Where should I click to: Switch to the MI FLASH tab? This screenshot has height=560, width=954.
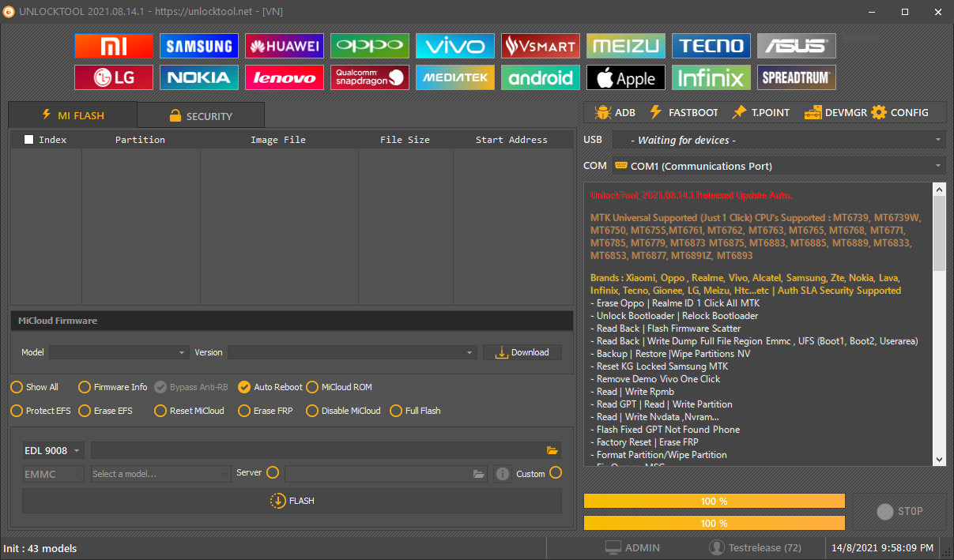pos(73,115)
